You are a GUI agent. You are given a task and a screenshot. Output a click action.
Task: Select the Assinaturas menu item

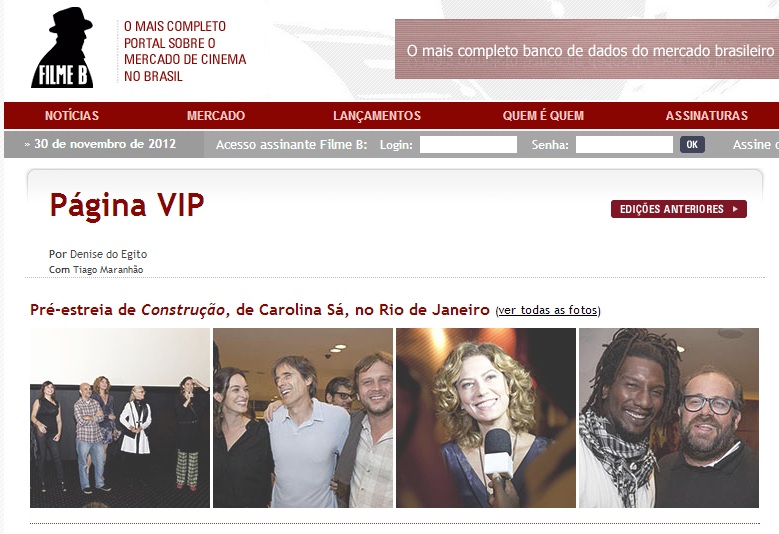pos(706,116)
